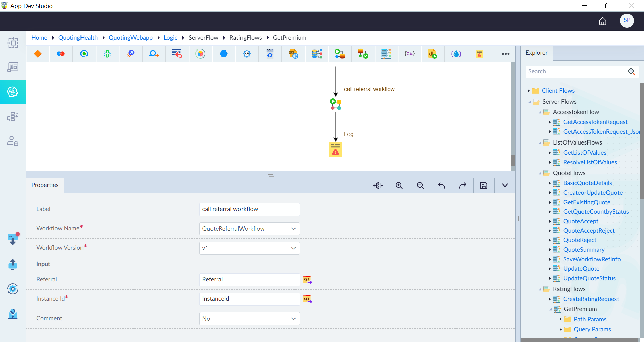The image size is (644, 342).
Task: Click the download sidebar icon with red dot
Action: pyautogui.click(x=13, y=239)
